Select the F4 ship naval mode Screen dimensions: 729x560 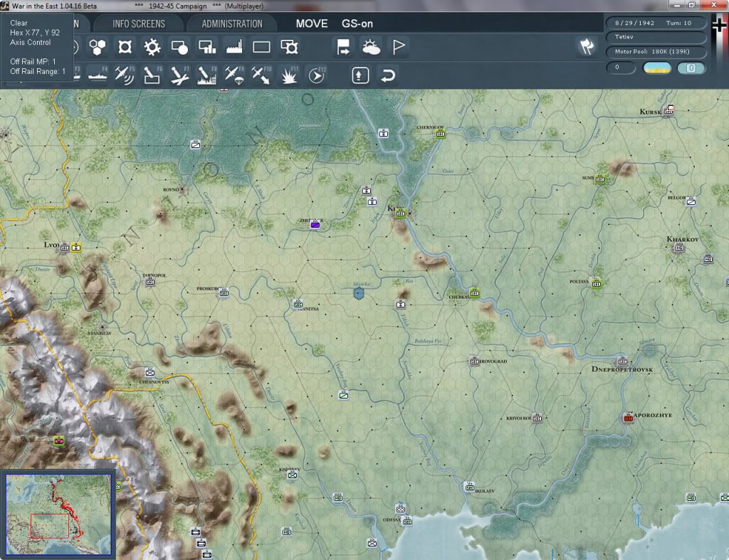(x=98, y=75)
